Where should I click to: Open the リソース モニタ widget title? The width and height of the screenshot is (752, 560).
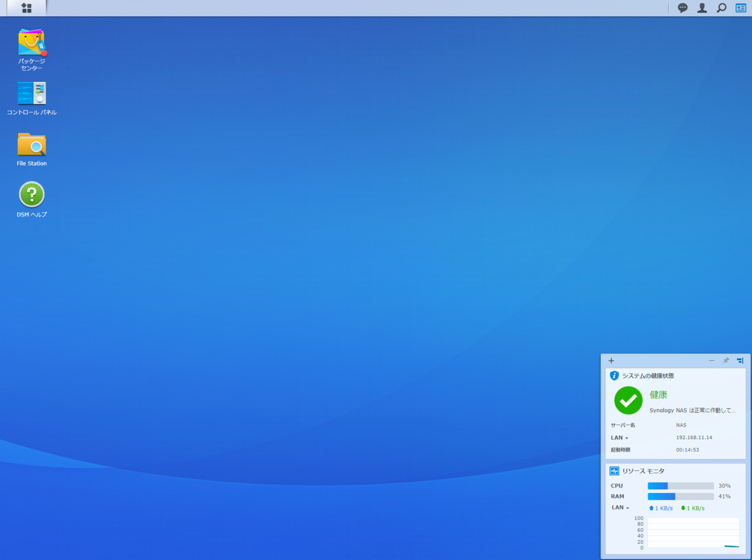pos(644,471)
